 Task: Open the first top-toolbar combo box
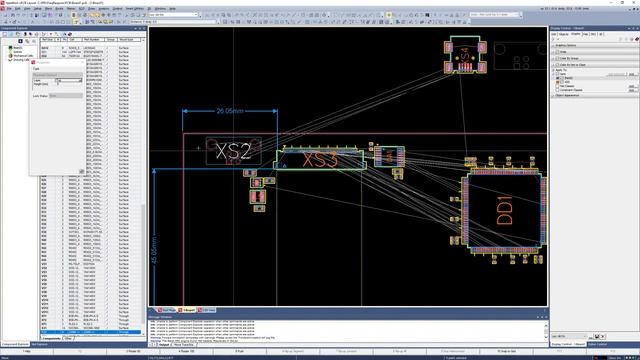click(x=173, y=15)
